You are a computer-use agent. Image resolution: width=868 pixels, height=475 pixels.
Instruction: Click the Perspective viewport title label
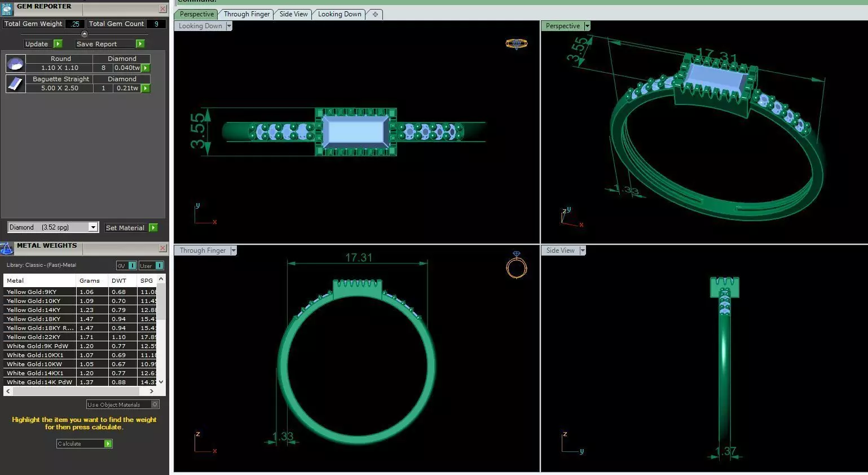[x=562, y=26]
